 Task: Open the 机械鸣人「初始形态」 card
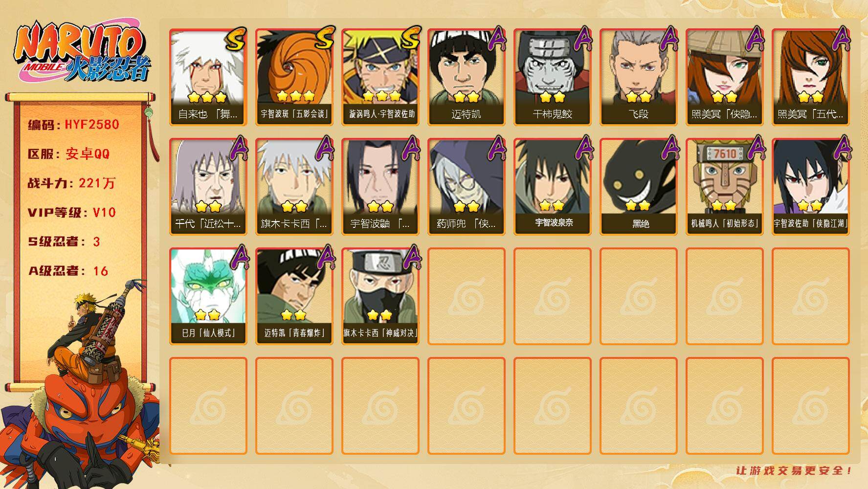[x=724, y=186]
